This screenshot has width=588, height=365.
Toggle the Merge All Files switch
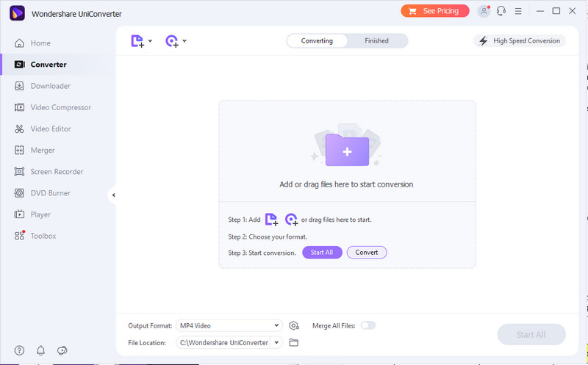[368, 325]
